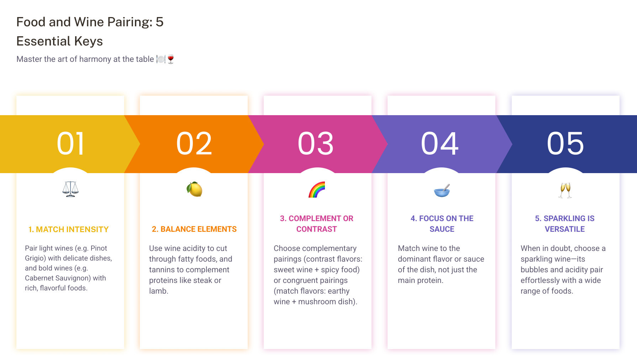Click the clinking champagne glasses icon

(x=565, y=190)
